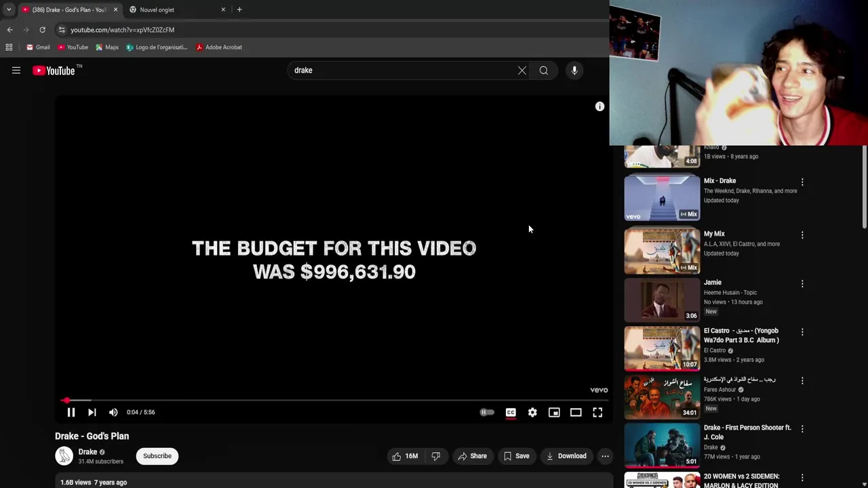Screen dimensions: 868x488
Task: Open more actions below the video
Action: tap(605, 456)
